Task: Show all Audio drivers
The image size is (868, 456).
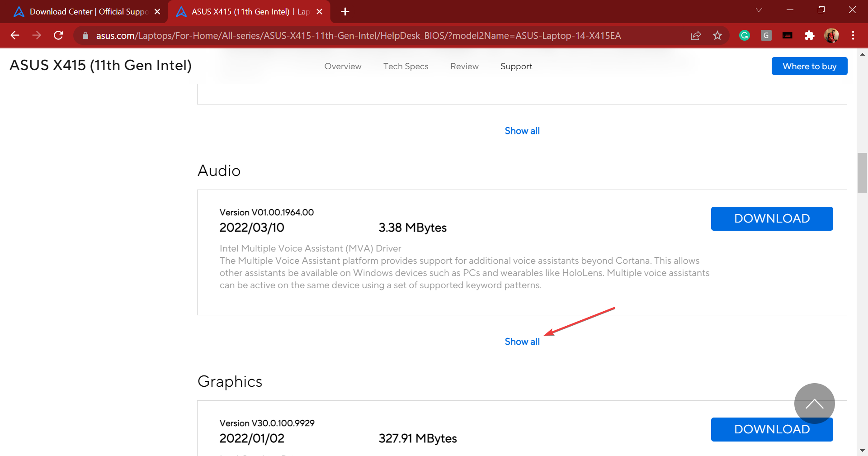Action: [522, 342]
